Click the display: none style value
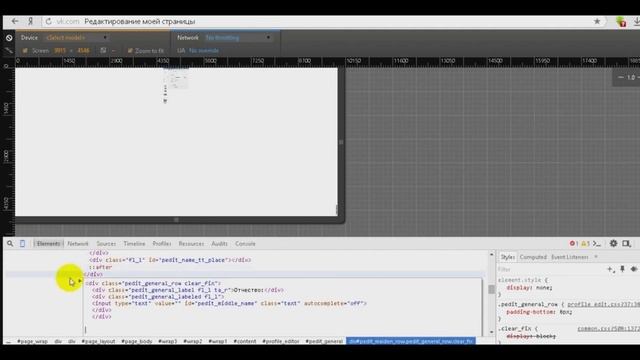 pos(544,288)
